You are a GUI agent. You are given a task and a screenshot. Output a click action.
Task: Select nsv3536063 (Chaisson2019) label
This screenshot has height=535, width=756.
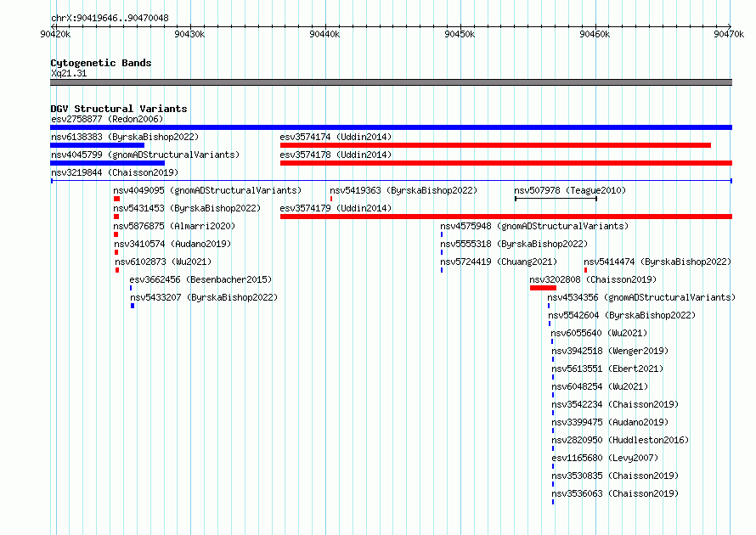point(615,493)
